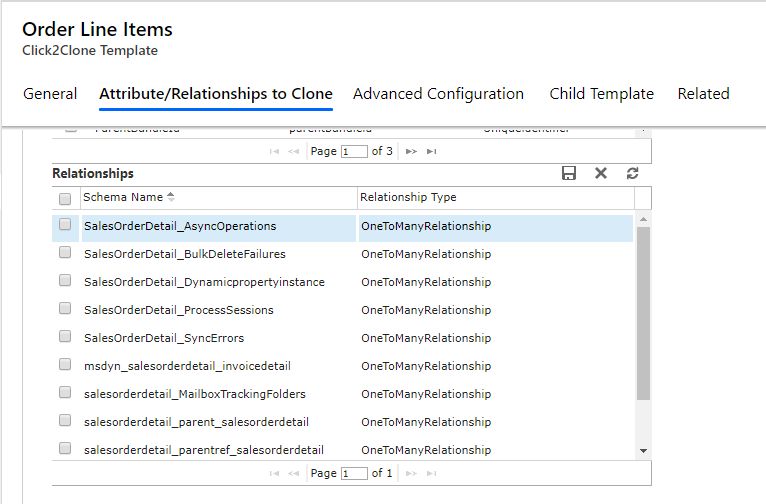766x504 pixels.
Task: Click the Relationship Type column header
Action: pyautogui.click(x=408, y=197)
